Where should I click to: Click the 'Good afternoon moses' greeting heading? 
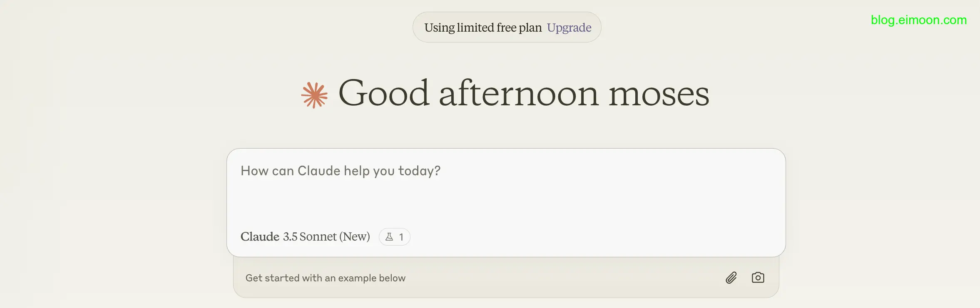pyautogui.click(x=523, y=94)
